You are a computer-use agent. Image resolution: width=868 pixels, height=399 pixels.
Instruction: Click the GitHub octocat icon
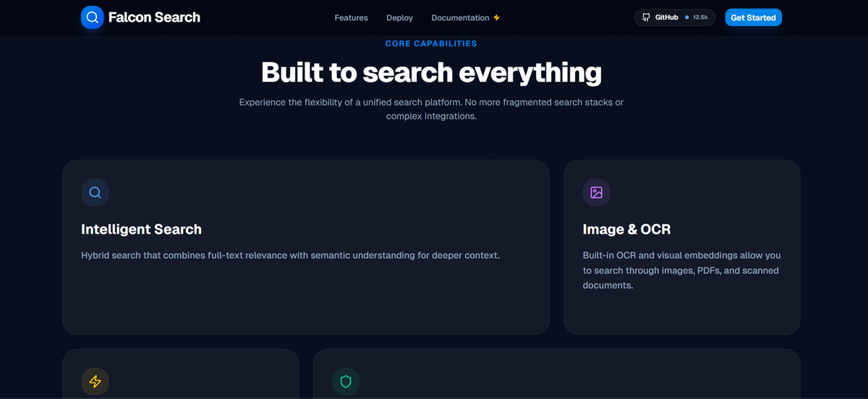(646, 17)
